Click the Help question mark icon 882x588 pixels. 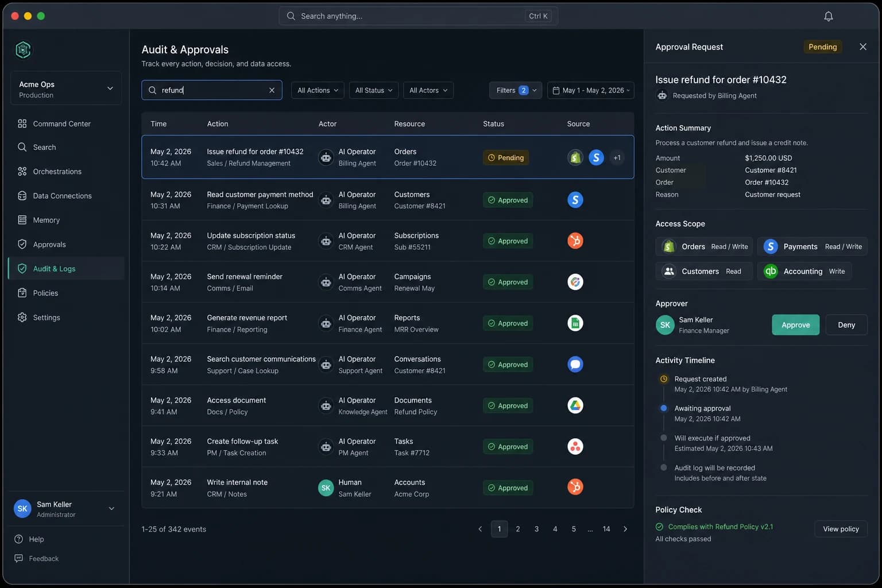click(x=19, y=539)
